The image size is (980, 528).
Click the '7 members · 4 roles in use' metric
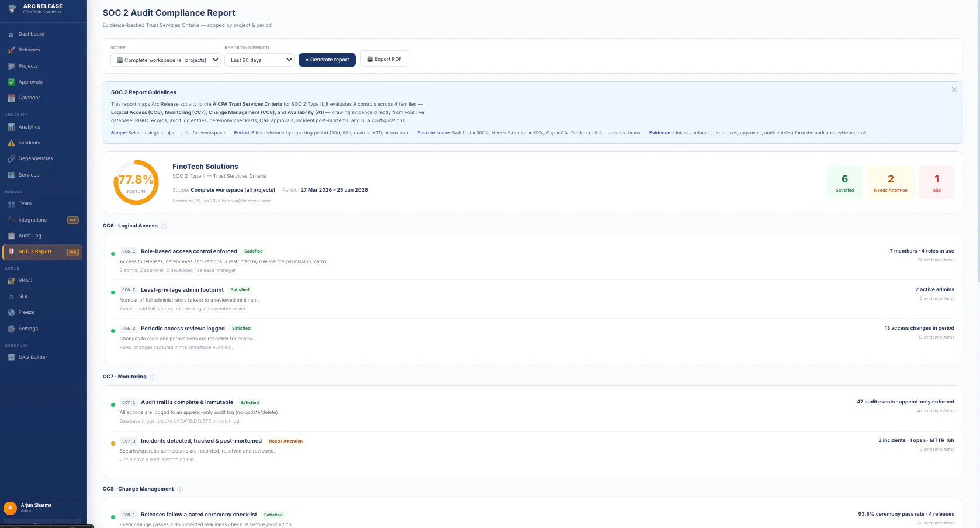click(x=922, y=251)
